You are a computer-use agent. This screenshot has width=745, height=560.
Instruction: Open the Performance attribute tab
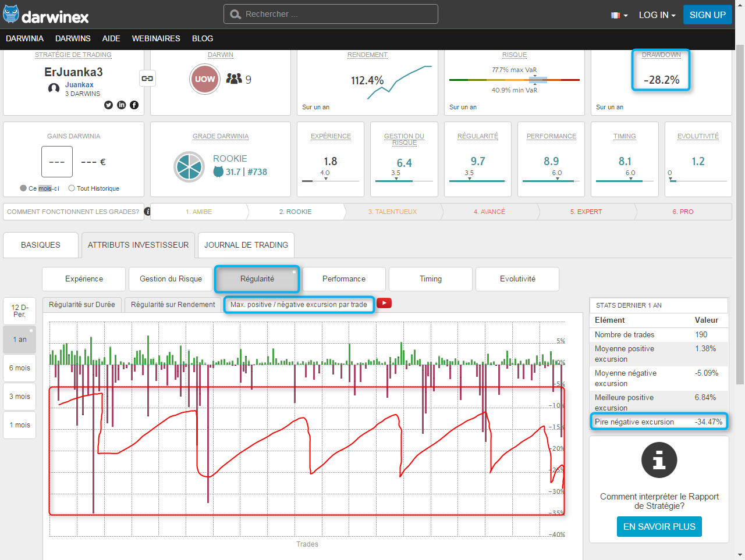coord(344,279)
